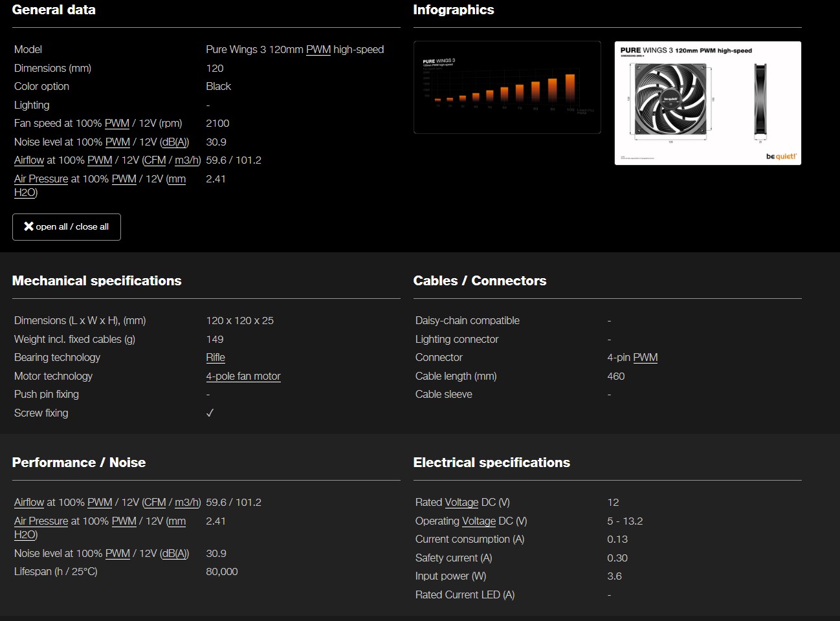The height and width of the screenshot is (621, 840).
Task: Select current consumption value 0.13
Action: (617, 539)
